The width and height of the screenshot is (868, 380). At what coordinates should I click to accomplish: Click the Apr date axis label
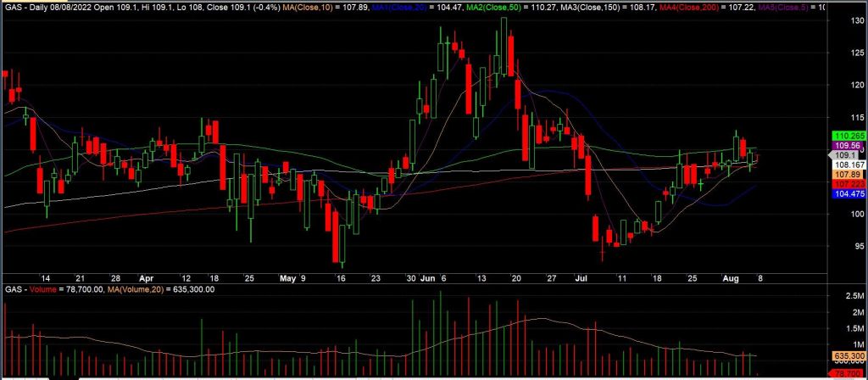(147, 278)
